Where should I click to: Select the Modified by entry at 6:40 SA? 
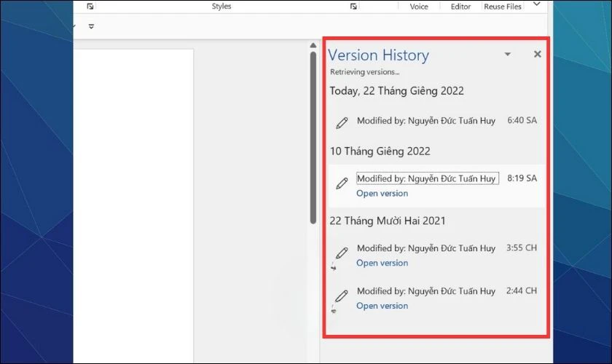pos(426,121)
